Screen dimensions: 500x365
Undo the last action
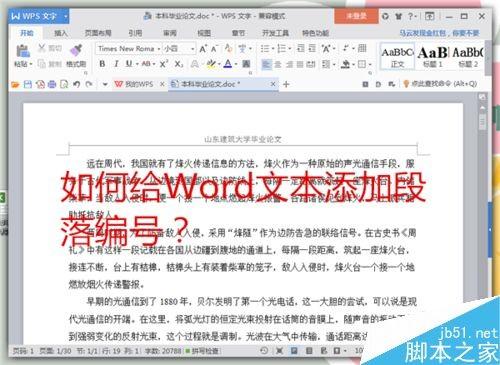pyautogui.click(x=76, y=84)
